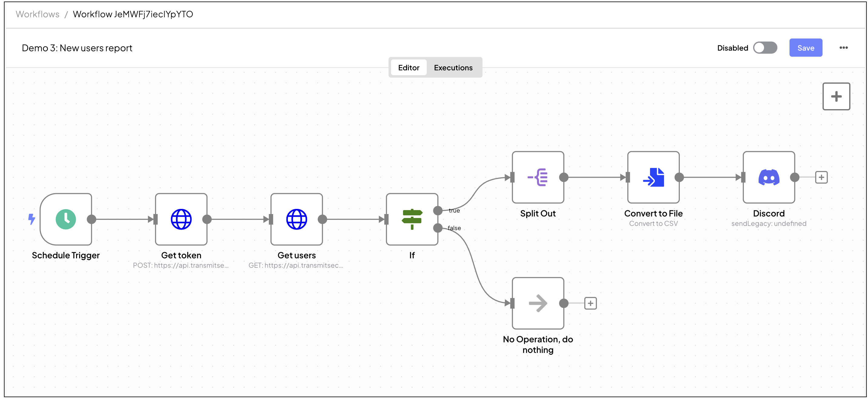The height and width of the screenshot is (399, 868).
Task: Select the Schedule Trigger clock node
Action: pyautogui.click(x=66, y=220)
